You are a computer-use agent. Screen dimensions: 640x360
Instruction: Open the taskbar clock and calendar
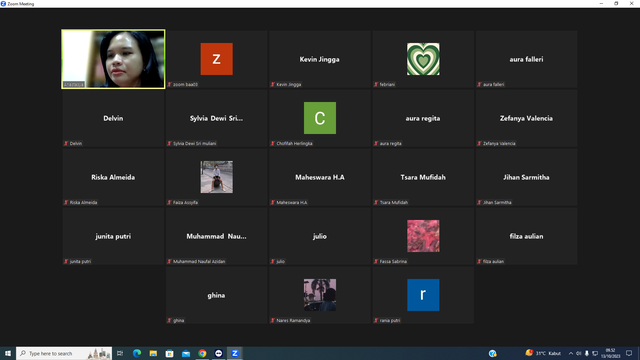(x=610, y=353)
